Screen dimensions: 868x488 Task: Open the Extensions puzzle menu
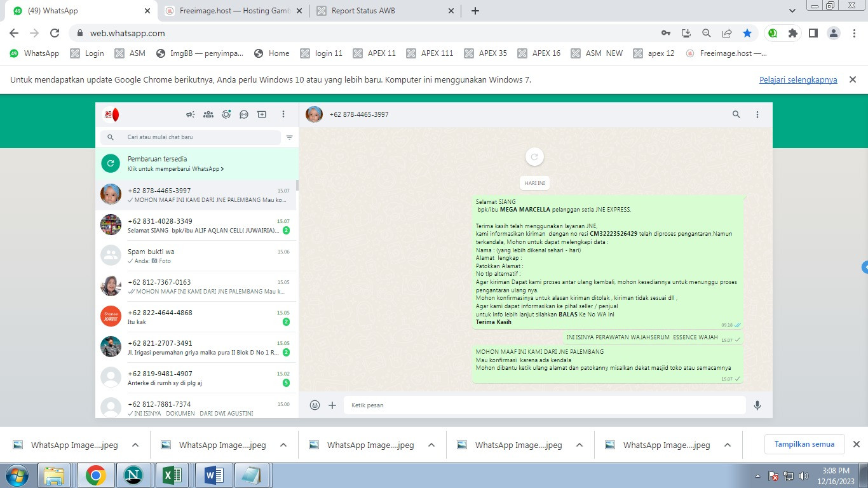(793, 33)
